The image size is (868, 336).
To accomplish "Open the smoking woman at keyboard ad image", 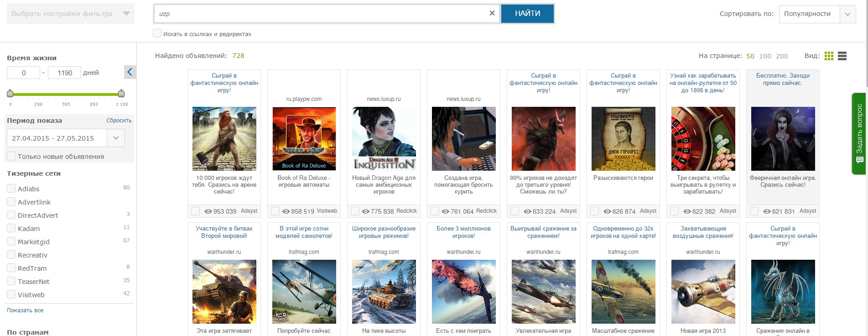I will coord(463,139).
